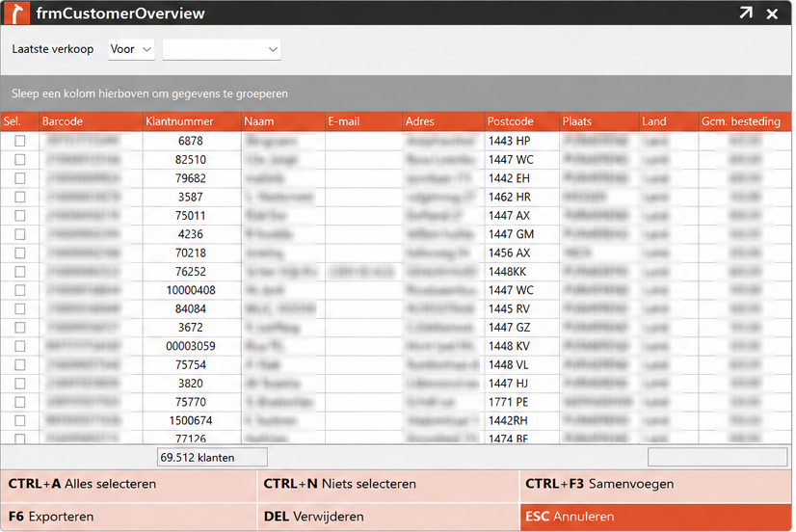This screenshot has width=796, height=532.
Task: Select klantnummer cell 75770
Action: (192, 402)
